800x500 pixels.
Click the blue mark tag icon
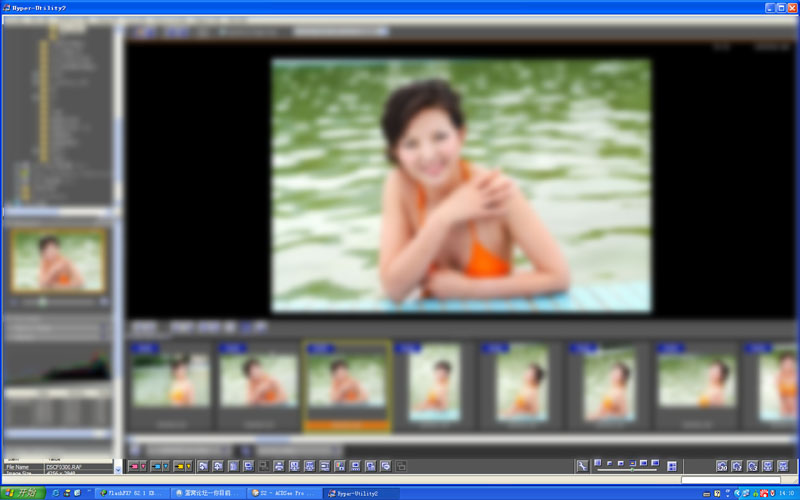(156, 466)
